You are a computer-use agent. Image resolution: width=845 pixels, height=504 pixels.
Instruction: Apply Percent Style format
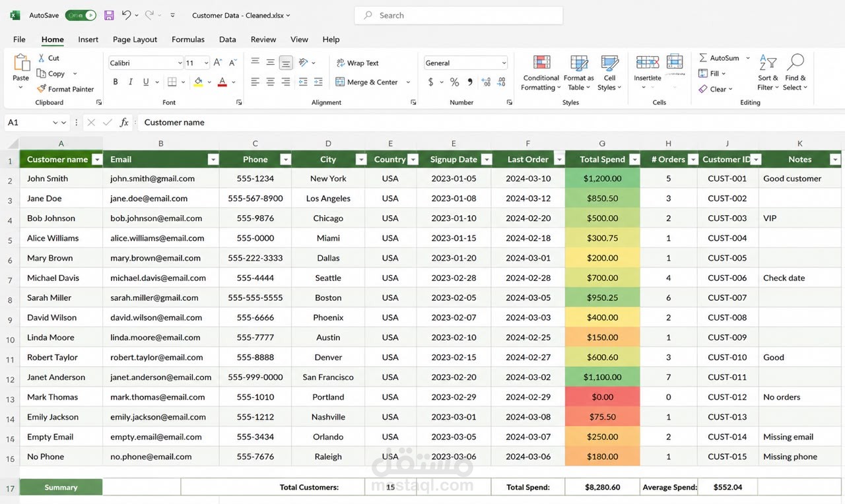[454, 82]
